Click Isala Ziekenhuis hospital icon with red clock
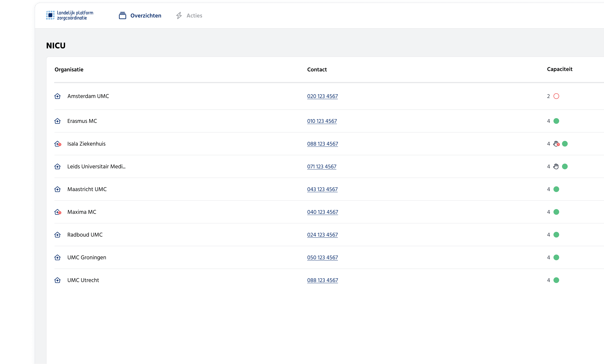Viewport: 604px width, 364px height. pyautogui.click(x=58, y=144)
